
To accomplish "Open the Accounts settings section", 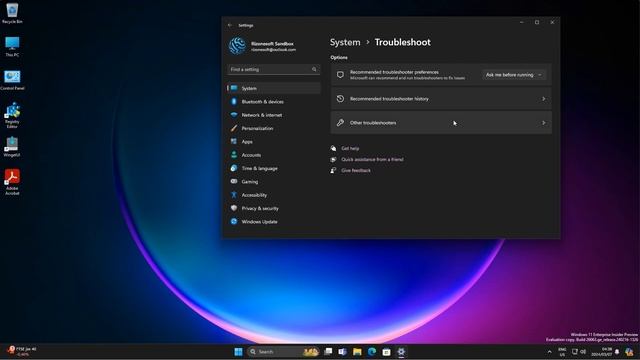I will click(251, 155).
